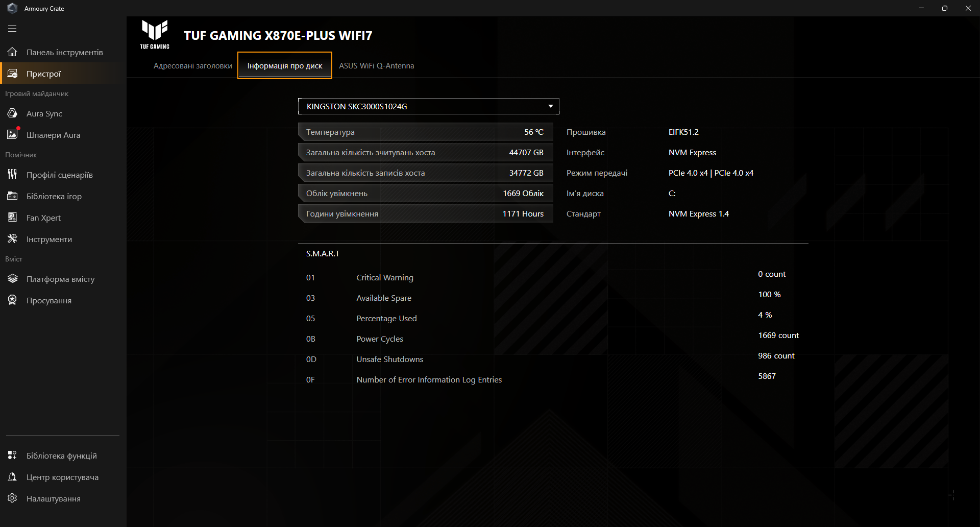This screenshot has width=980, height=527.
Task: Open Бібліотека ігор game library
Action: tap(63, 196)
